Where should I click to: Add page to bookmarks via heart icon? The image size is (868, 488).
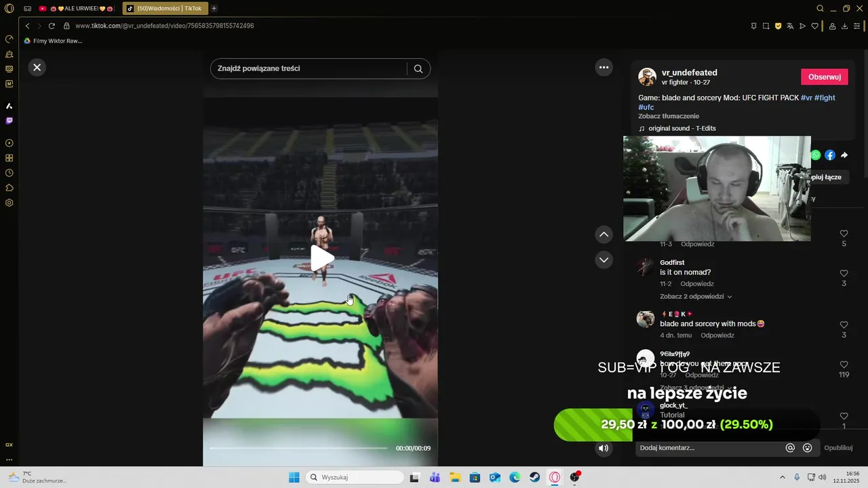tap(814, 26)
